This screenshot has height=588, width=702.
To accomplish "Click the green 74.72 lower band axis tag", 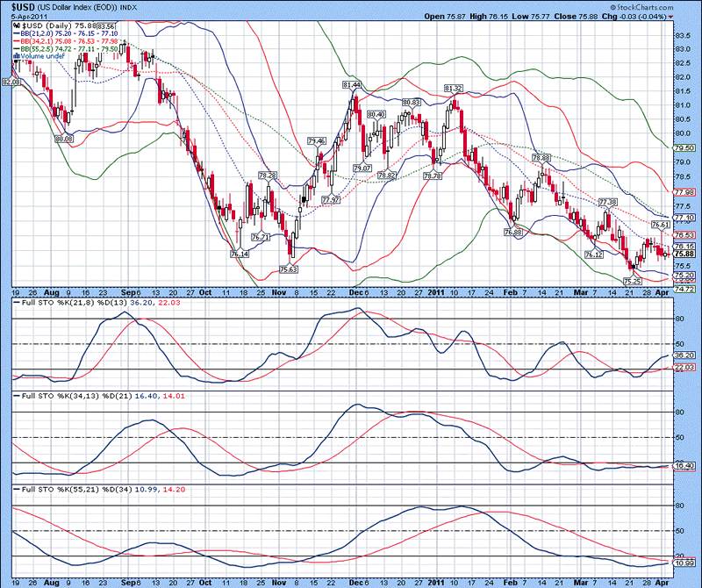I will [684, 288].
